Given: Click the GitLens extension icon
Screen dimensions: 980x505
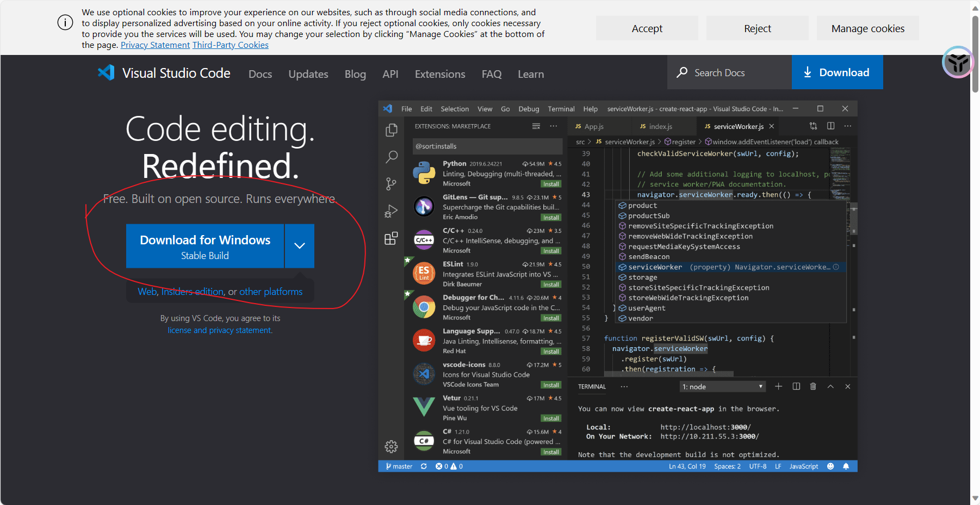Looking at the screenshot, I should [x=424, y=206].
